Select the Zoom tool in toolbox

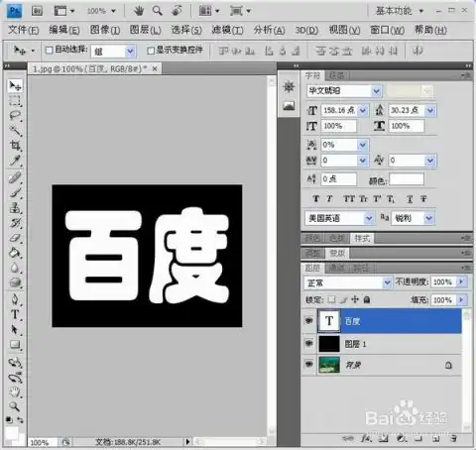15,406
